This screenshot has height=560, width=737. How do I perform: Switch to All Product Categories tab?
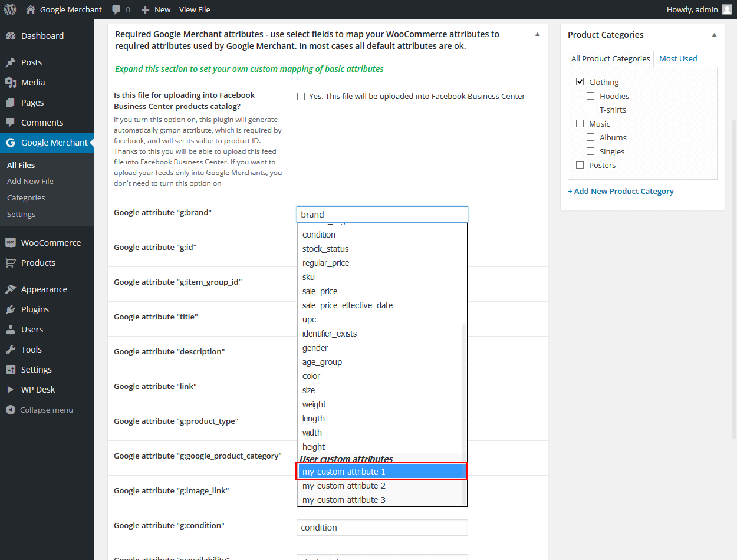click(x=611, y=58)
